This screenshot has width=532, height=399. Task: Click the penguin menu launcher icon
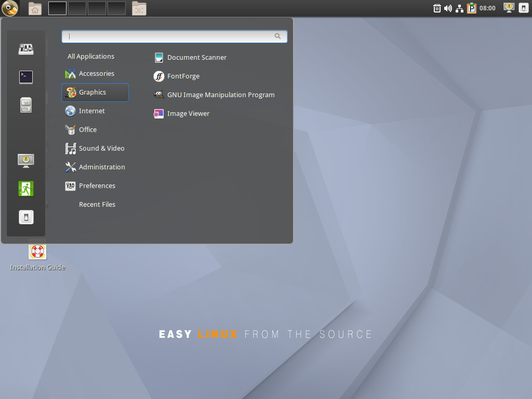click(10, 8)
